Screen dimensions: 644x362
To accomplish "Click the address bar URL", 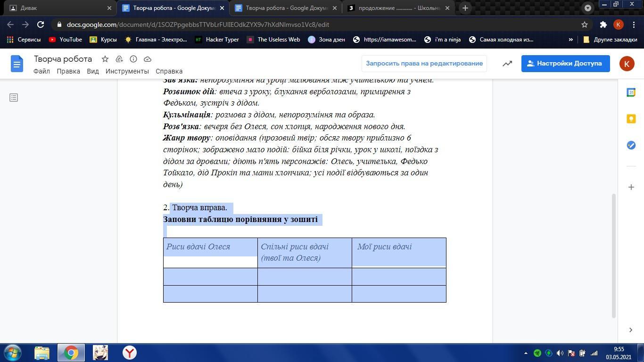I will 198,25.
